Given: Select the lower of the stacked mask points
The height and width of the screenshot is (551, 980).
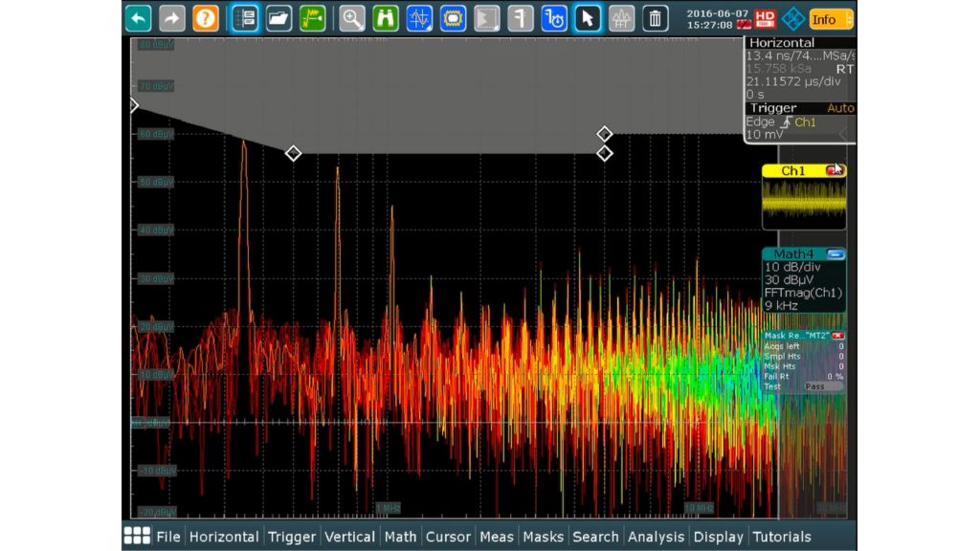Looking at the screenshot, I should [604, 154].
